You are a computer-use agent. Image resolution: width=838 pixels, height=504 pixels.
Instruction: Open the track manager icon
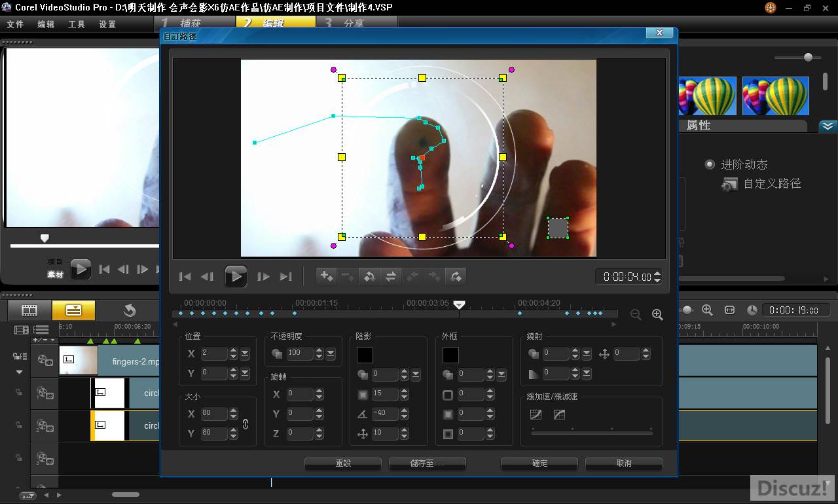pyautogui.click(x=41, y=330)
